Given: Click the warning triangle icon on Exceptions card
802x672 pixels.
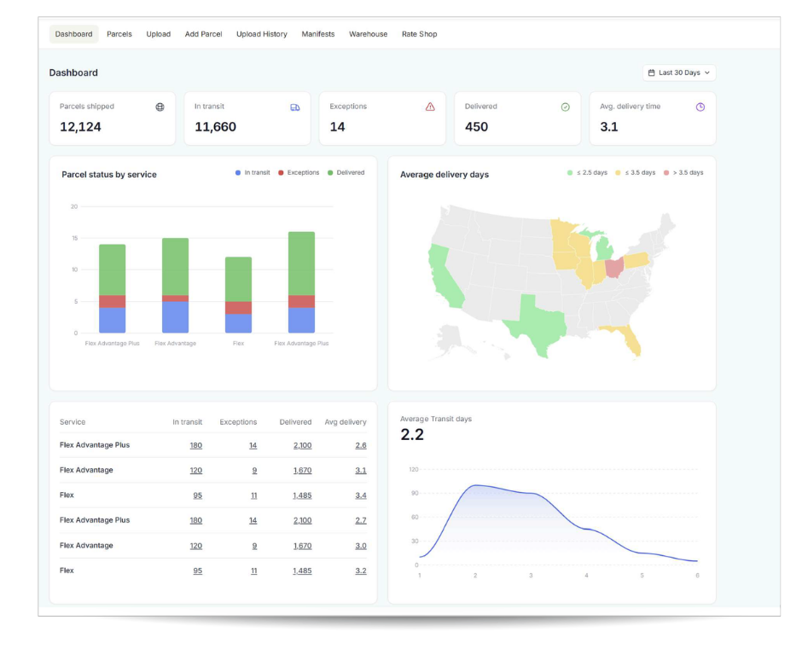Looking at the screenshot, I should click(x=430, y=107).
